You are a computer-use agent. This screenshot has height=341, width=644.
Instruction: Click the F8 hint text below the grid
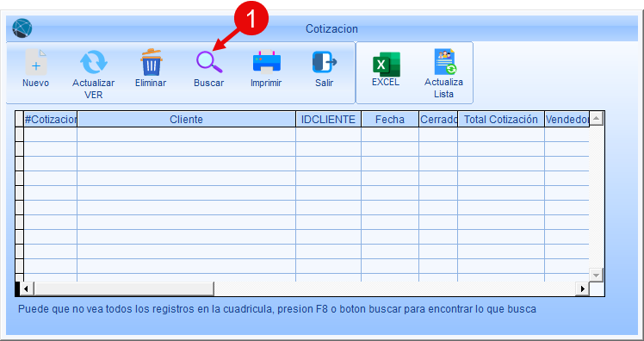(277, 309)
